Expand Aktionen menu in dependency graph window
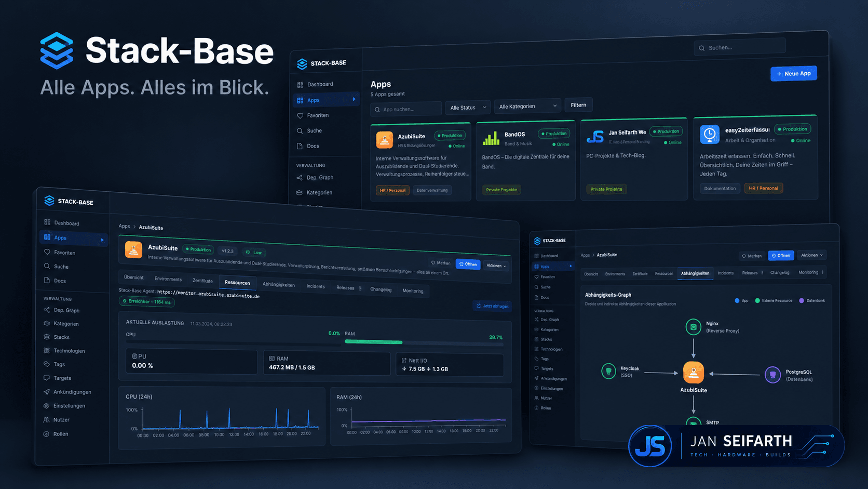Screen dimensions: 868x489 point(811,255)
